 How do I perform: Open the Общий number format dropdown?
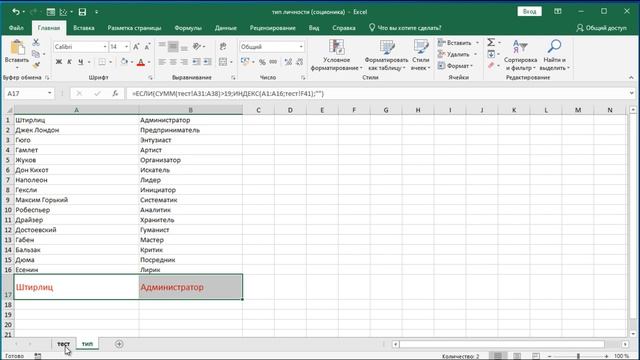[x=301, y=47]
